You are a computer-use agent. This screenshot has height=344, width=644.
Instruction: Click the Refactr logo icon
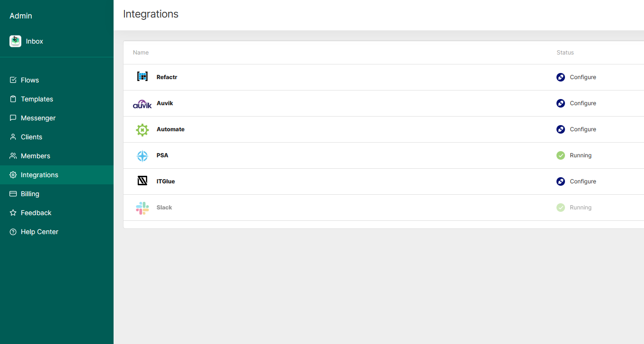[x=142, y=76]
